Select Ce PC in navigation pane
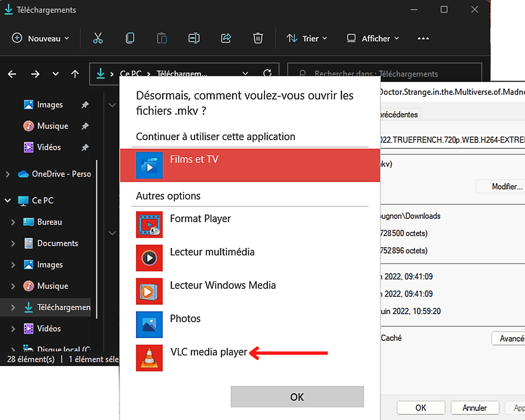This screenshot has height=420, width=525. (36, 201)
